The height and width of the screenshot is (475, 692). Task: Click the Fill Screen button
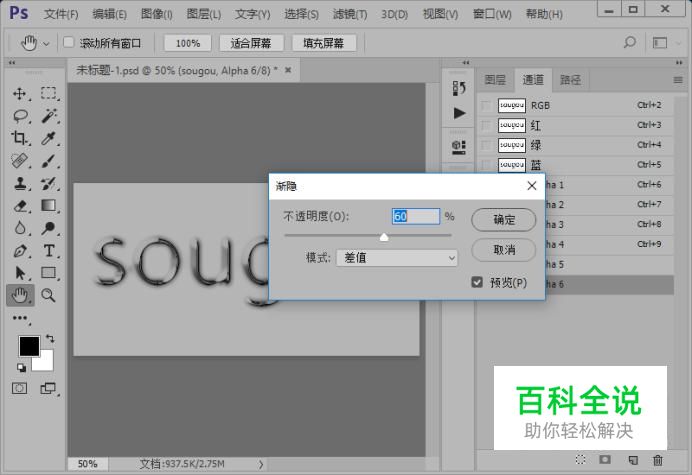tap(323, 43)
